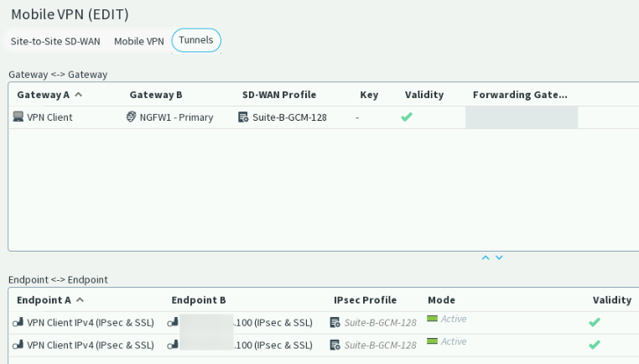
Task: Open the Mobile VPN tab
Action: click(139, 41)
